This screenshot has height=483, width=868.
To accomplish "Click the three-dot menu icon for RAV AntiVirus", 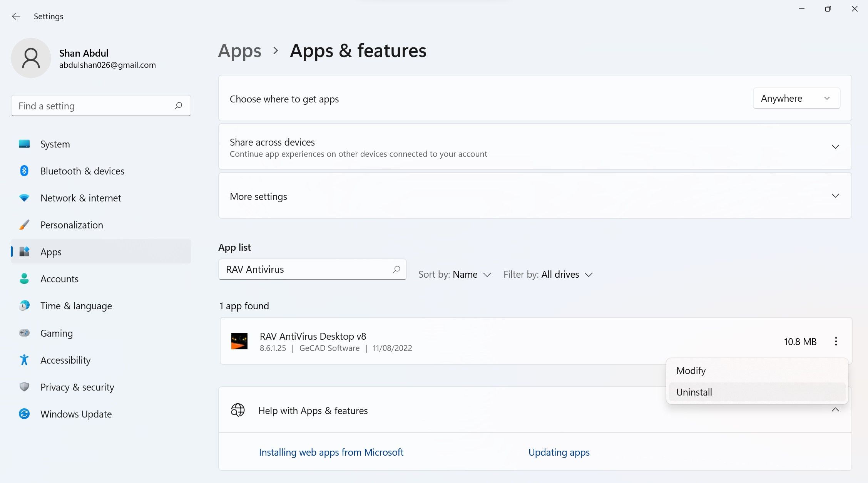I will click(x=836, y=341).
